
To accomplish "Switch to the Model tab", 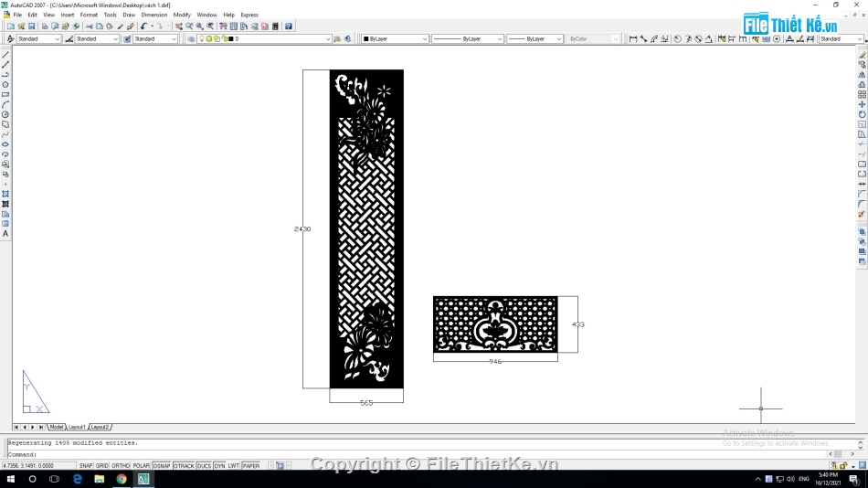I will 57,427.
